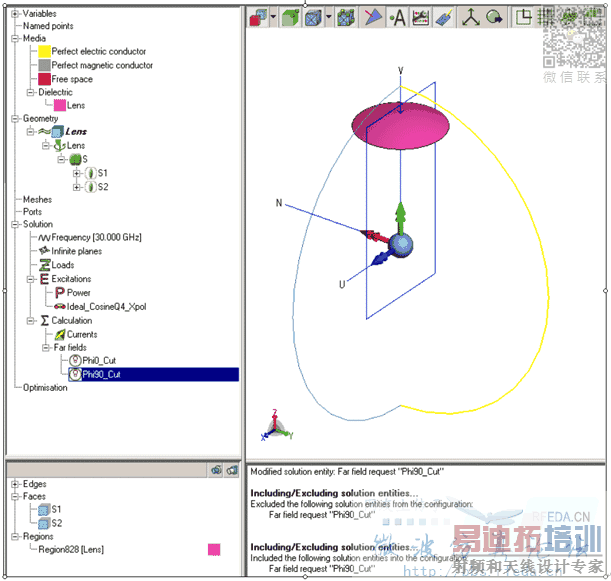Click the green solid cube display icon
Image resolution: width=611 pixels, height=581 pixels.
[x=290, y=18]
